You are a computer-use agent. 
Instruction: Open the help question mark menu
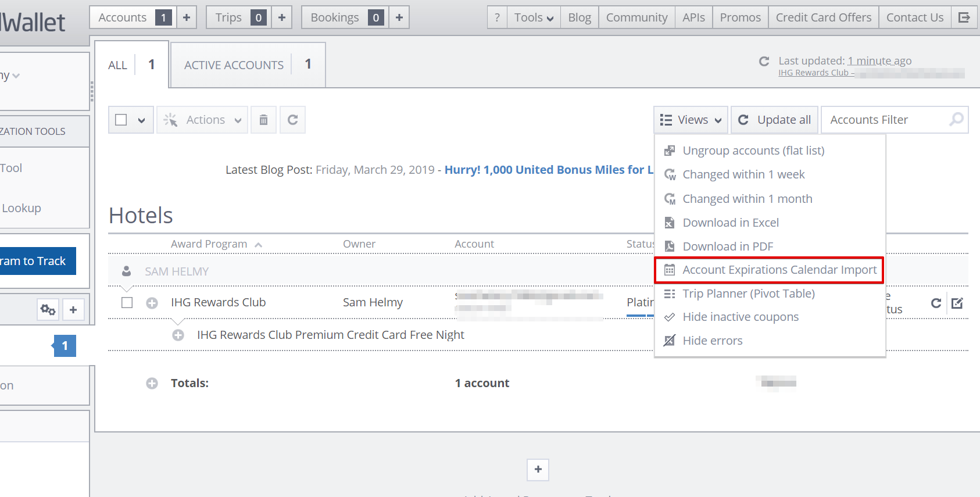497,17
